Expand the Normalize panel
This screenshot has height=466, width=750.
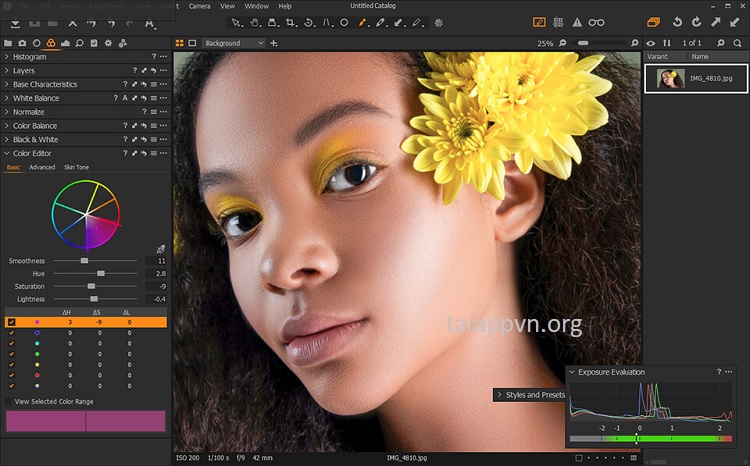[7, 112]
